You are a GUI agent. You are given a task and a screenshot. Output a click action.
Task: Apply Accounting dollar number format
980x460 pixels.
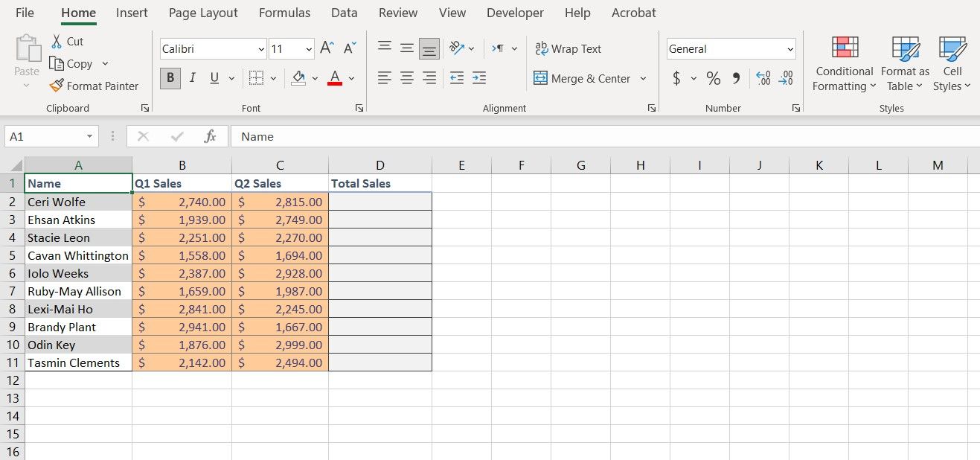click(x=676, y=77)
